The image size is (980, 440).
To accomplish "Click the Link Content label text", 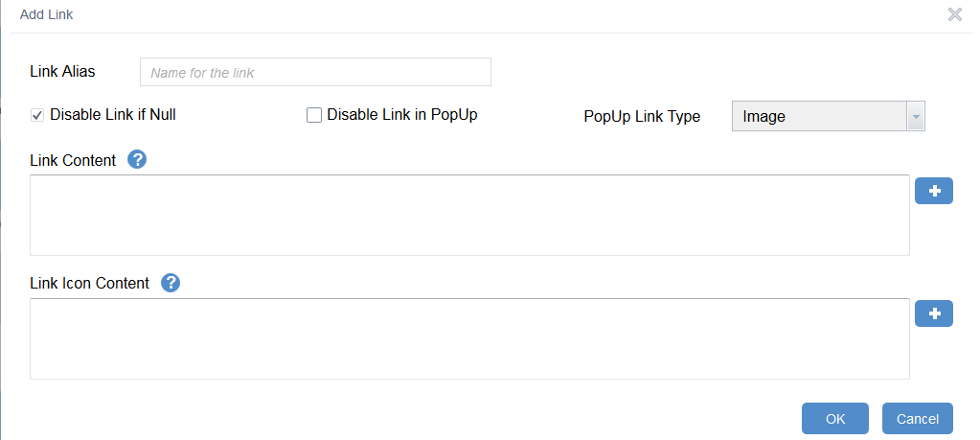I will click(x=74, y=159).
